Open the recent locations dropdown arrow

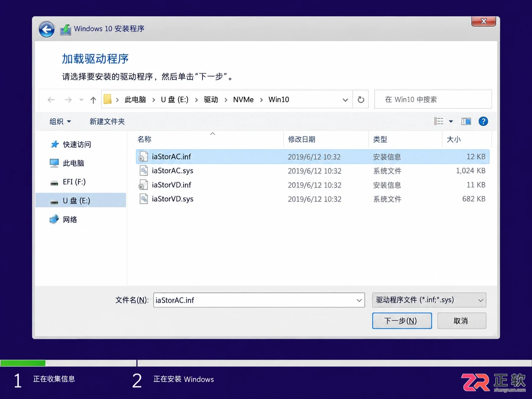[81, 100]
